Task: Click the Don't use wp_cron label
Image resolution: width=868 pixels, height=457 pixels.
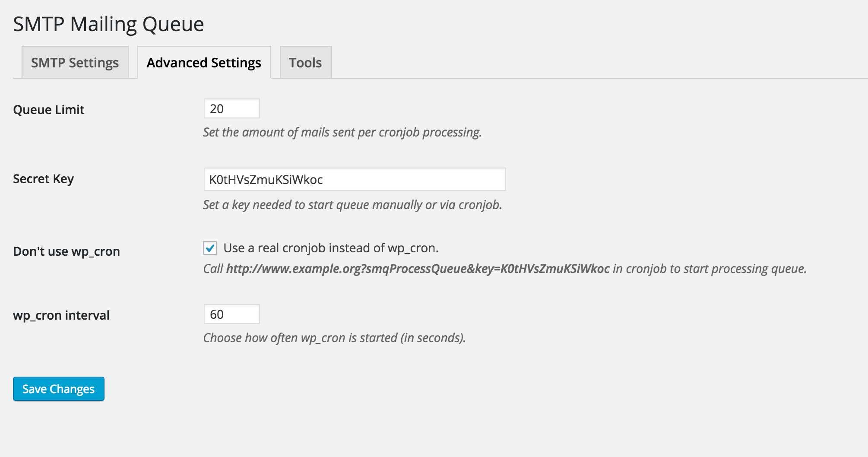Action: [x=67, y=251]
